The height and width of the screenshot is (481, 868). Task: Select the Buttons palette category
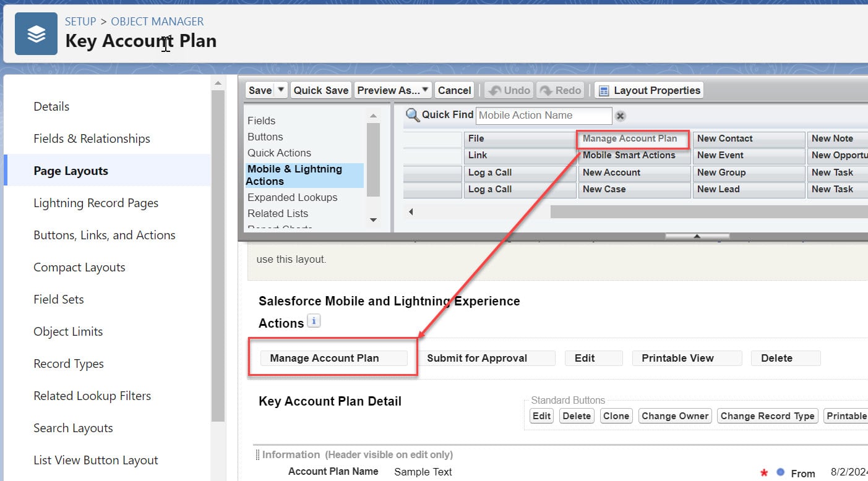(265, 137)
